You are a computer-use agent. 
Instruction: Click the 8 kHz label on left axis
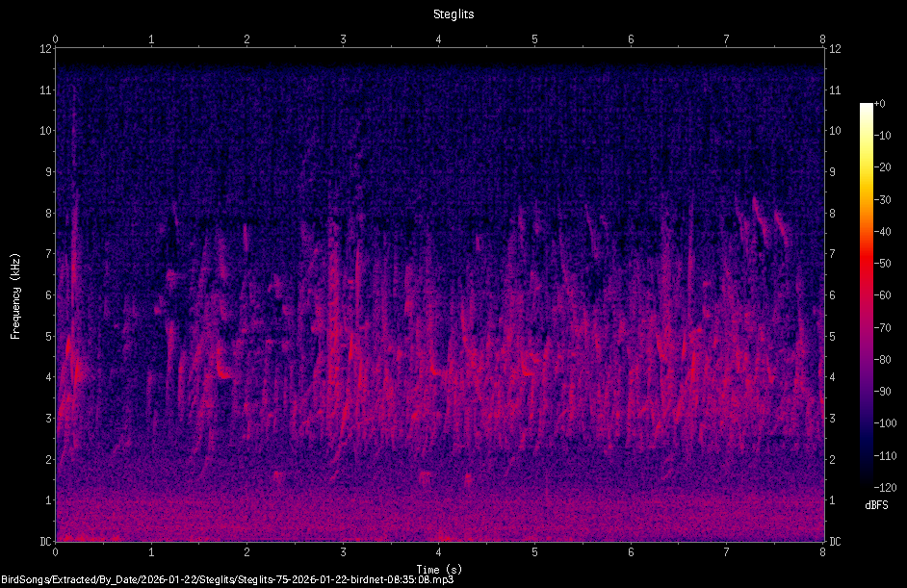(x=48, y=214)
